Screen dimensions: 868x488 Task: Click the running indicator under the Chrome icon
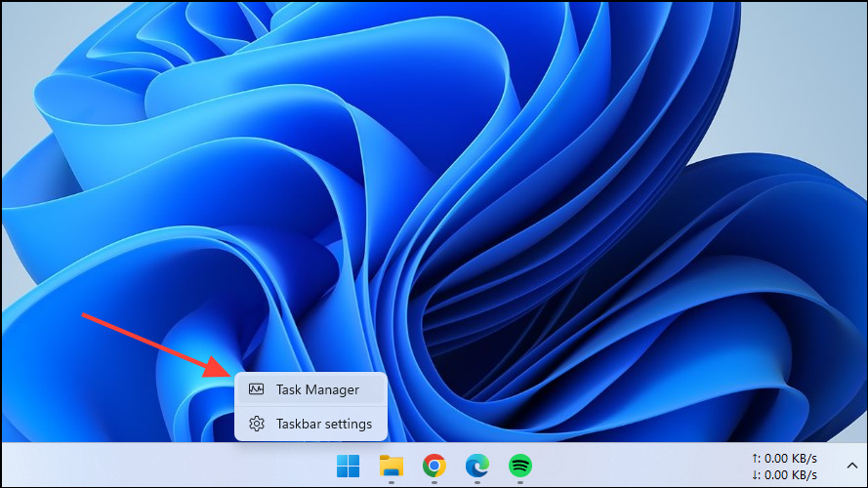[434, 481]
